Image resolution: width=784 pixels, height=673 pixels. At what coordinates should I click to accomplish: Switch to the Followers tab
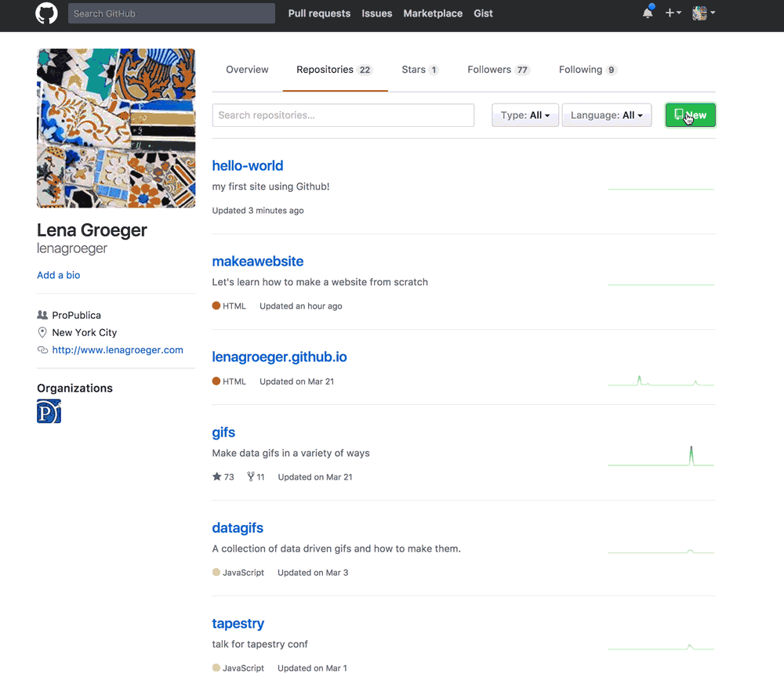click(x=499, y=70)
